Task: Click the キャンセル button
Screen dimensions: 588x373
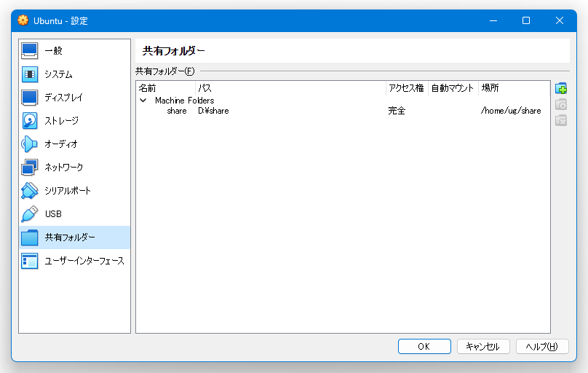Action: [483, 346]
